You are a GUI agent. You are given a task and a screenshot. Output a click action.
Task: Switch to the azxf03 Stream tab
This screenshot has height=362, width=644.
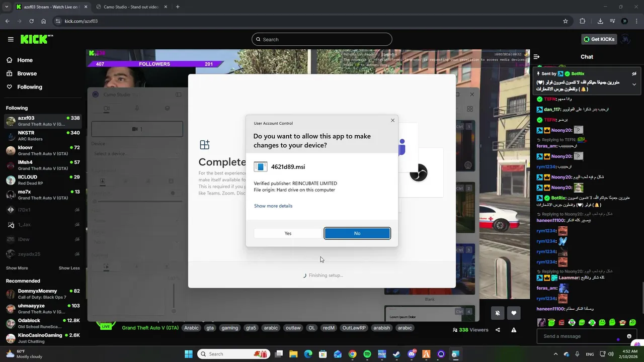(x=50, y=7)
